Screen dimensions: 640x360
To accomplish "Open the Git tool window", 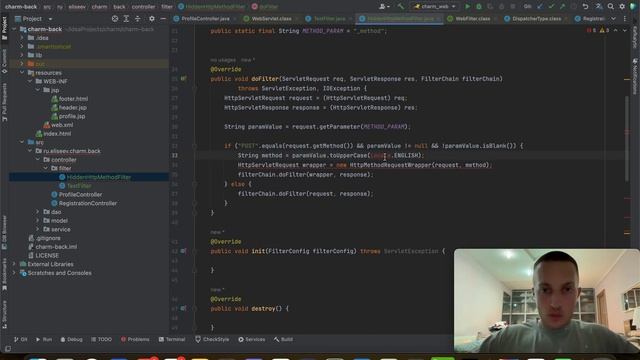I will tap(20, 340).
